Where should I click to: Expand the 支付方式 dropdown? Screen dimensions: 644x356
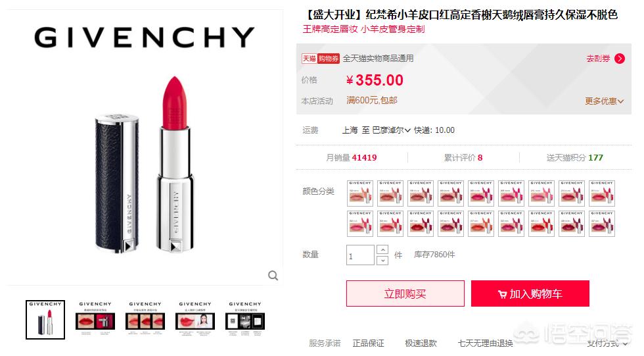pos(607,343)
